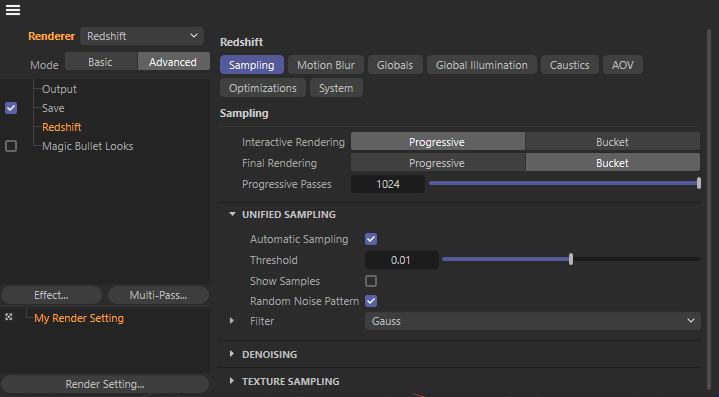
Task: Collapse the Unified Sampling section
Action: point(232,214)
